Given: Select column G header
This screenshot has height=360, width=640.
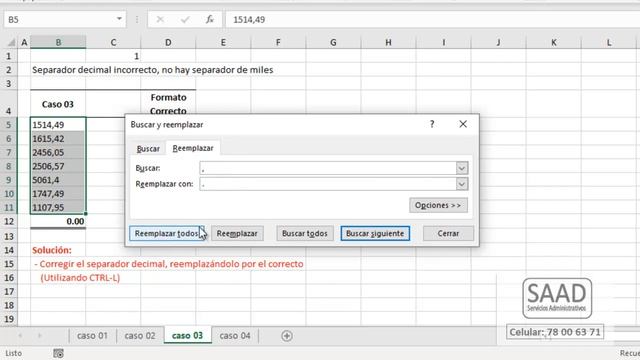Looking at the screenshot, I should tap(333, 42).
